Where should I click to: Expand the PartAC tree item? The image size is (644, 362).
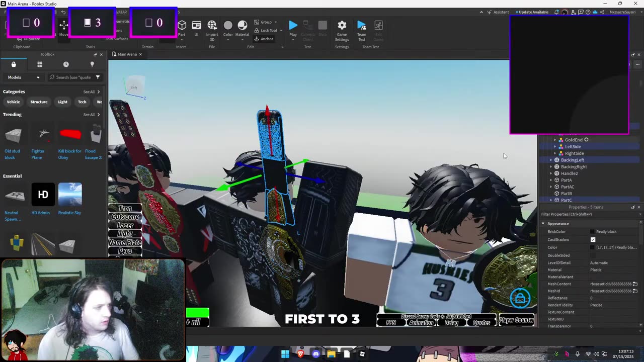551,187
